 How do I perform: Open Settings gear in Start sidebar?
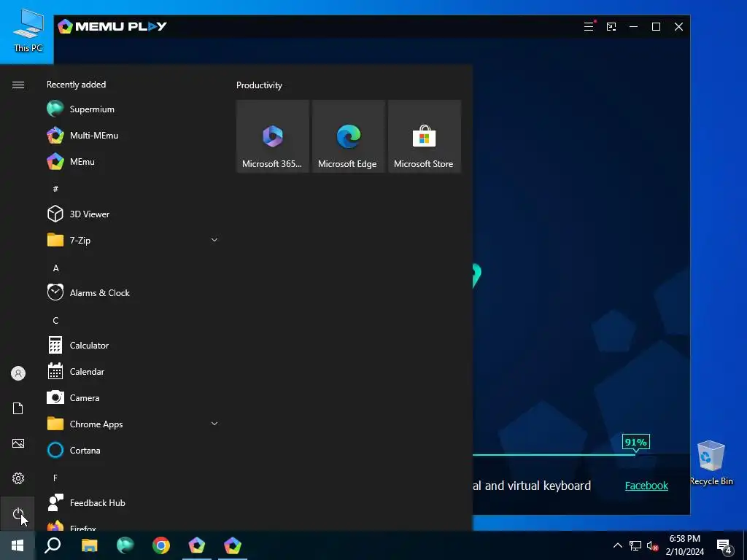tap(18, 478)
